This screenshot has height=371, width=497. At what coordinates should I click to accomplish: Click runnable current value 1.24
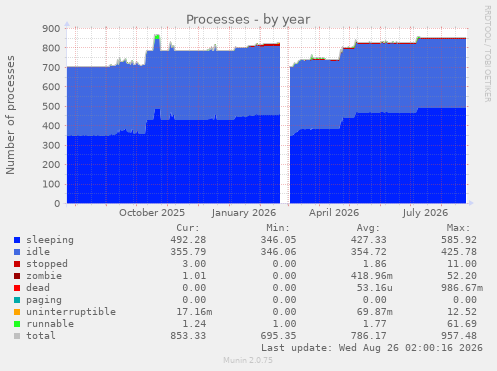[194, 324]
